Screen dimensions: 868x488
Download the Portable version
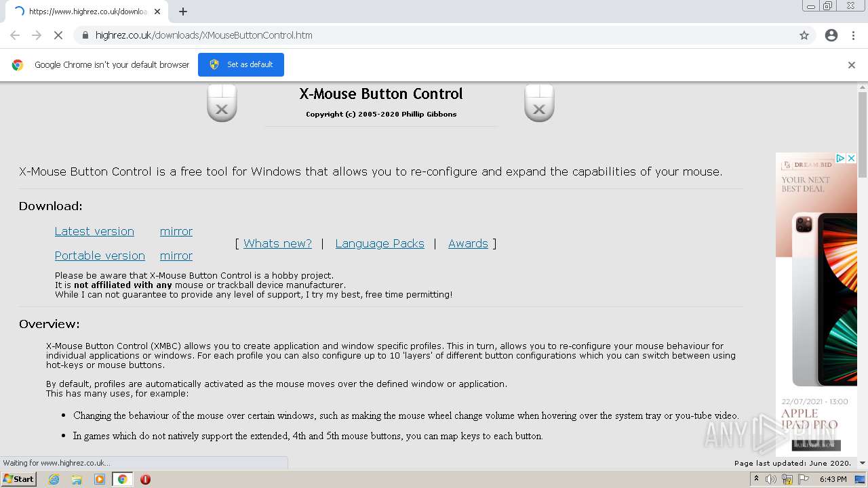100,256
